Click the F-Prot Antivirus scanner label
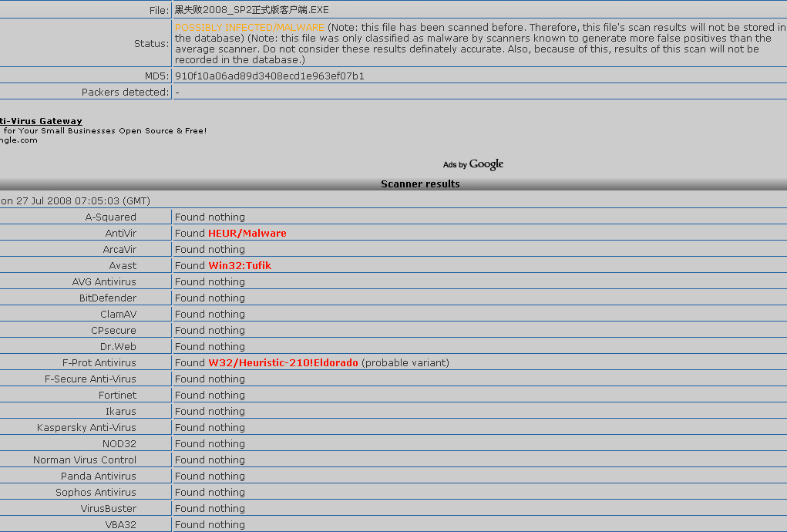The width and height of the screenshot is (787, 532). [99, 363]
